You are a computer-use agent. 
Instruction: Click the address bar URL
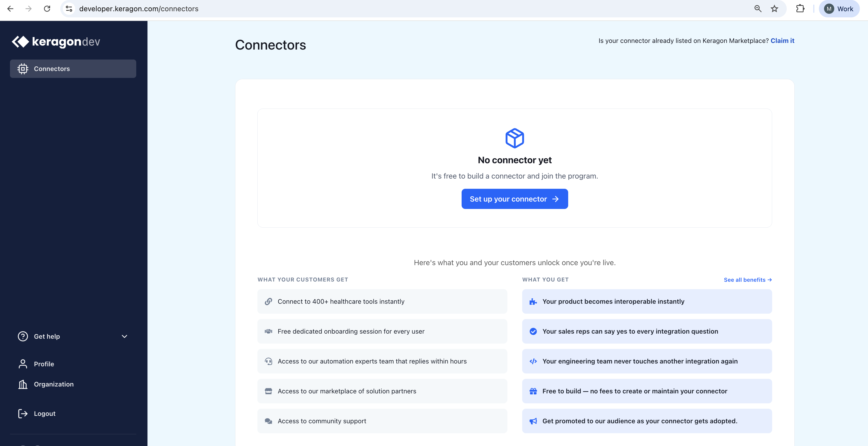tap(139, 9)
